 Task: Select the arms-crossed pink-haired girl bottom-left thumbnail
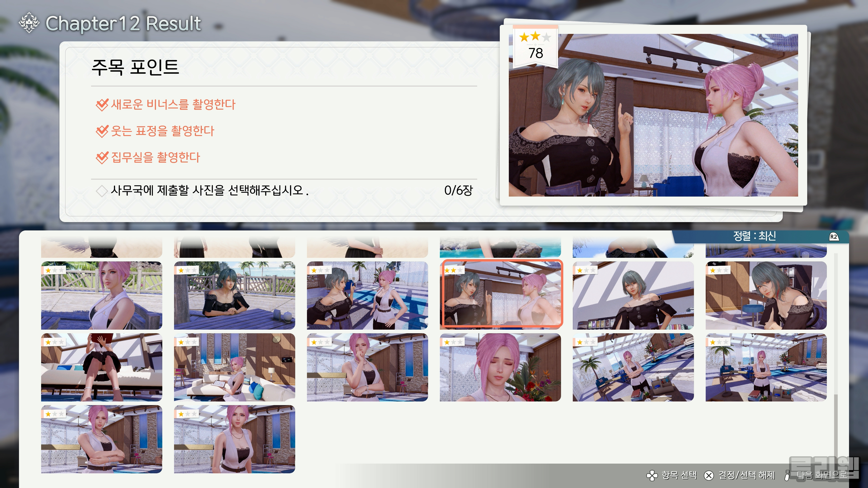point(101,439)
